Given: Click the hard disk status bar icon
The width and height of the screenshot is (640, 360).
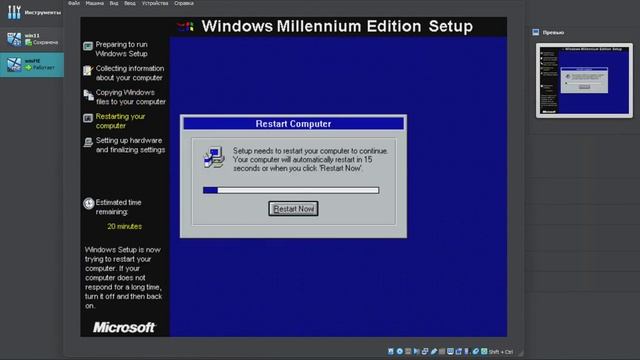Looking at the screenshot, I should (391, 351).
